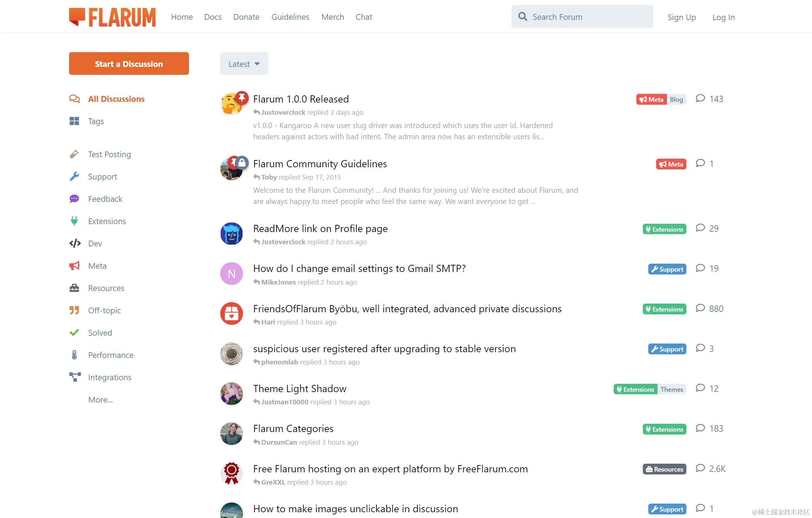Click 'GreXXL replied 3 hours ago' text
The height and width of the screenshot is (518, 812).
300,482
